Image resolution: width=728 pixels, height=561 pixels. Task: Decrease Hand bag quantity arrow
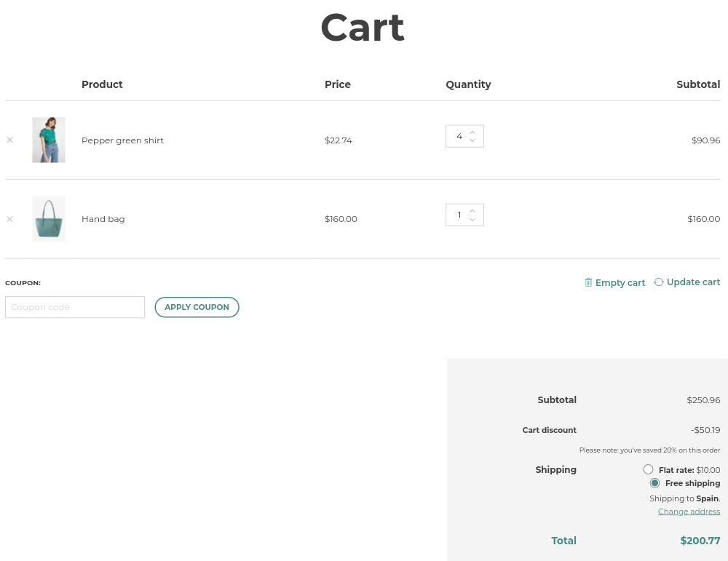(472, 220)
